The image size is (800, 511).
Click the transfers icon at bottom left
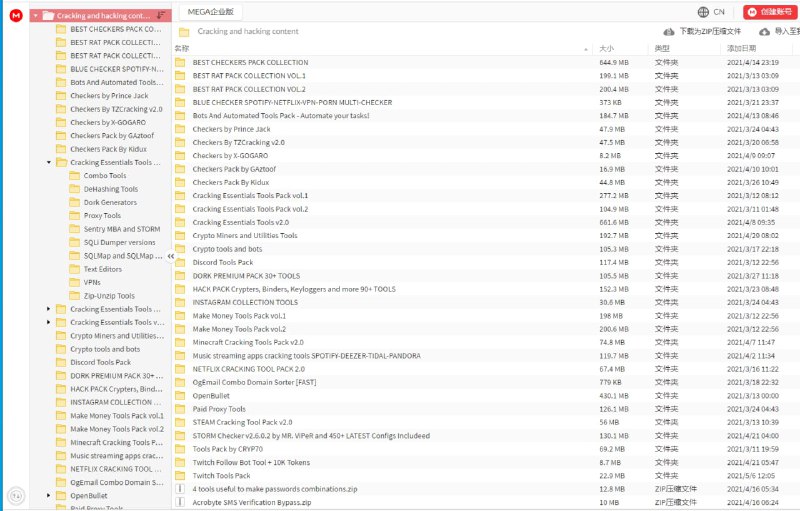pos(16,495)
